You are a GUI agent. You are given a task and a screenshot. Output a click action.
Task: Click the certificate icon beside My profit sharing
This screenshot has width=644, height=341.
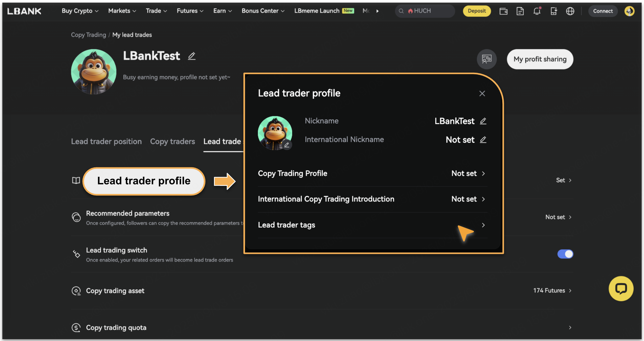(486, 59)
